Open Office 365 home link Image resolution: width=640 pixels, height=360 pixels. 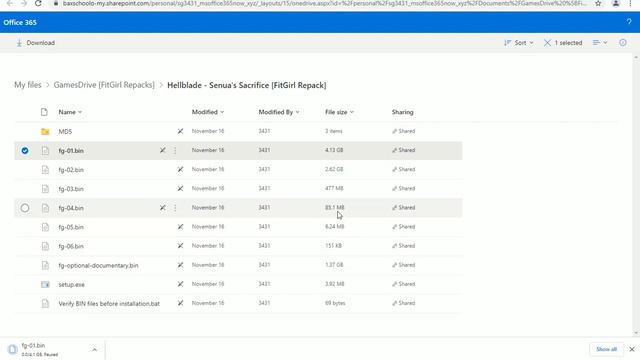coord(20,22)
